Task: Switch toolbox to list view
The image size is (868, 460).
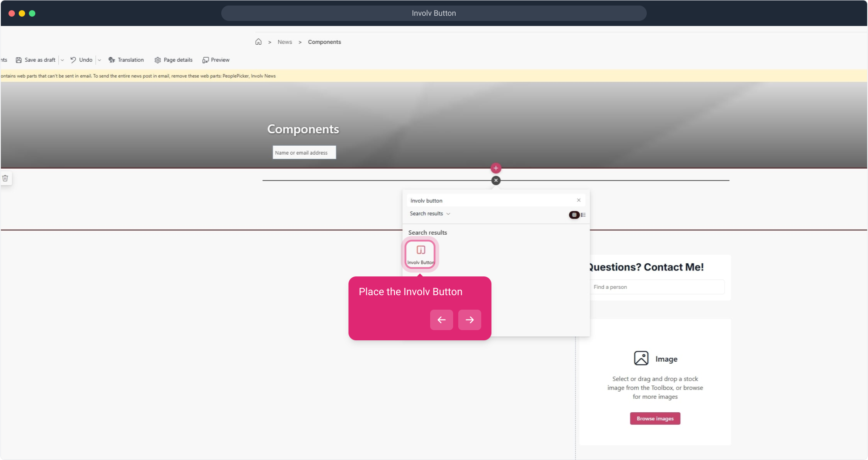Action: click(583, 215)
